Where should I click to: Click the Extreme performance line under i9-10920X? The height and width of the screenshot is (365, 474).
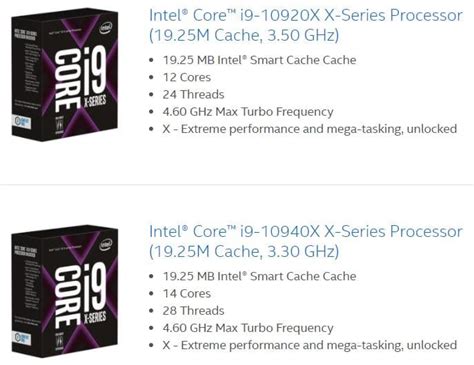coord(310,129)
